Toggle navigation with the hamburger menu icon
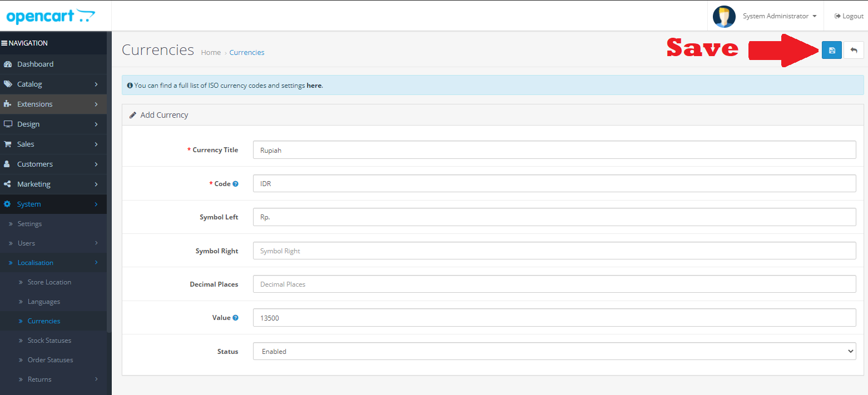The image size is (868, 395). click(x=4, y=43)
